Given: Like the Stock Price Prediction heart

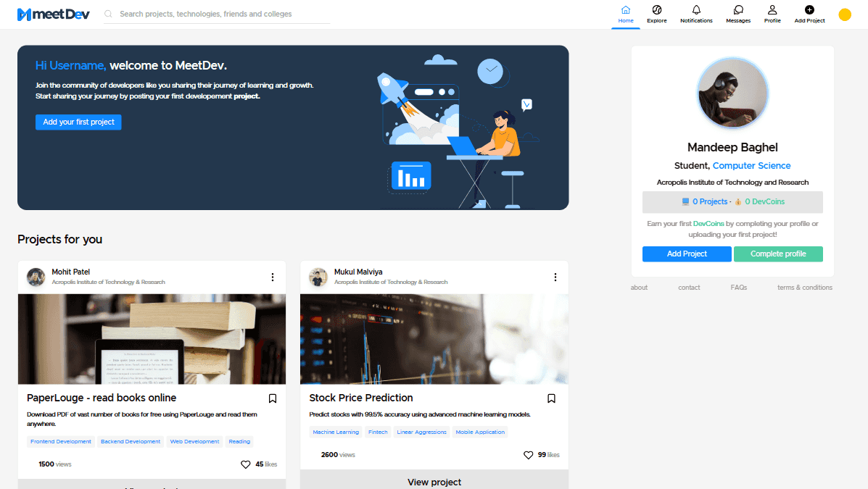Looking at the screenshot, I should [528, 455].
